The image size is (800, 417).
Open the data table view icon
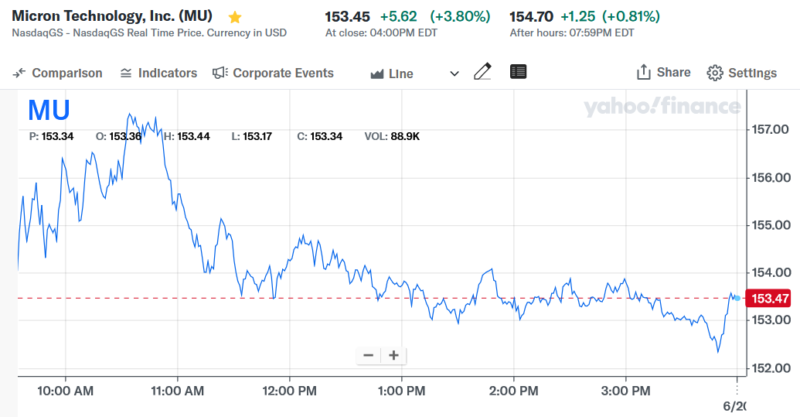pos(518,72)
